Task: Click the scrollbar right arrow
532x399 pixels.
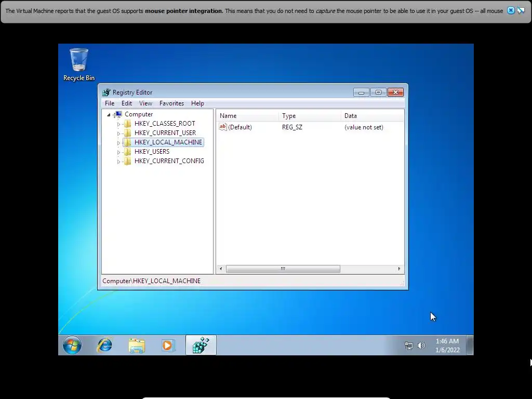Action: pyautogui.click(x=399, y=269)
